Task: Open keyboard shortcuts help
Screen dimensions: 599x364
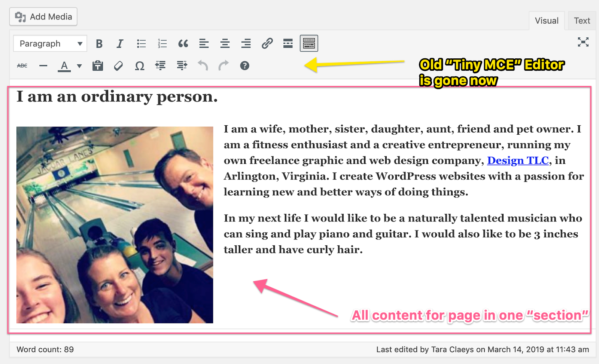Action: click(x=244, y=66)
